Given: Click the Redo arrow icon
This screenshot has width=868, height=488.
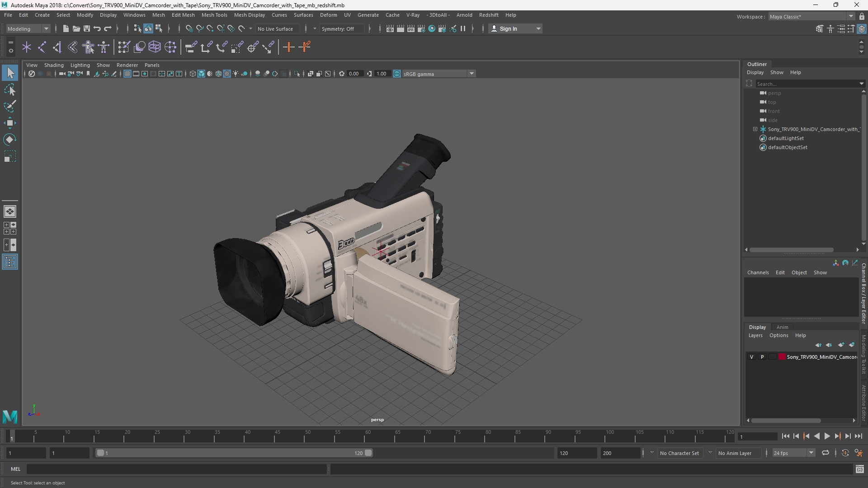Looking at the screenshot, I should [108, 28].
